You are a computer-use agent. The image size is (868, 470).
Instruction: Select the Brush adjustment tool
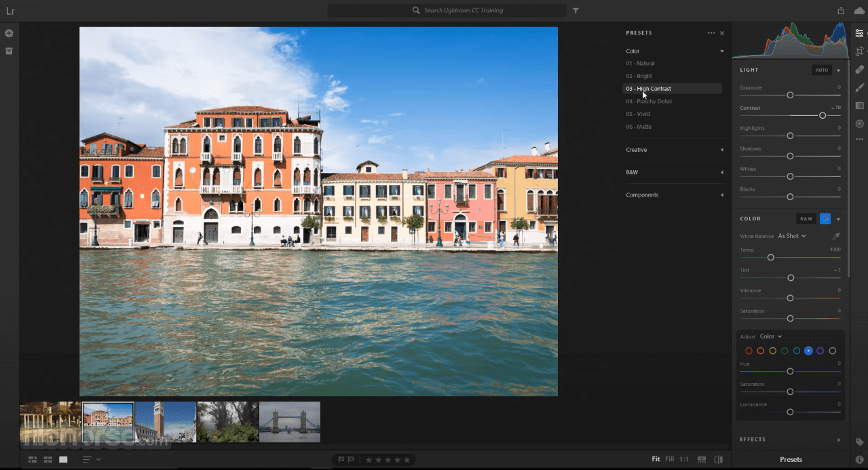tap(859, 87)
